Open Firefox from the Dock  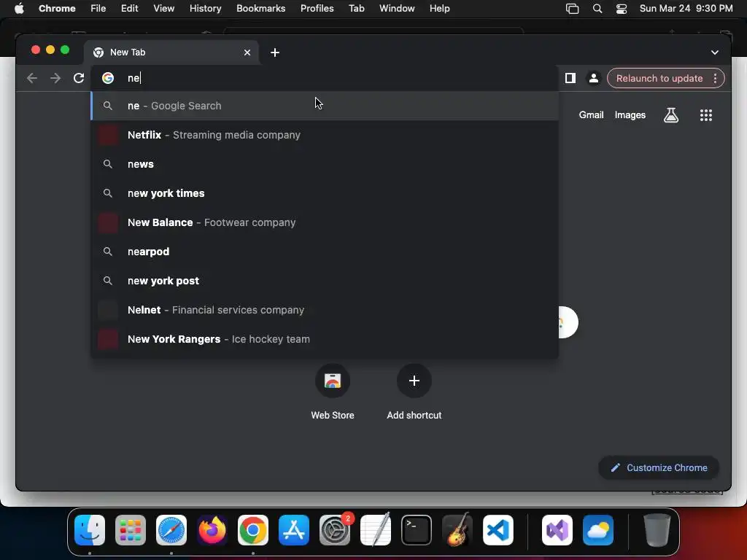(x=212, y=530)
